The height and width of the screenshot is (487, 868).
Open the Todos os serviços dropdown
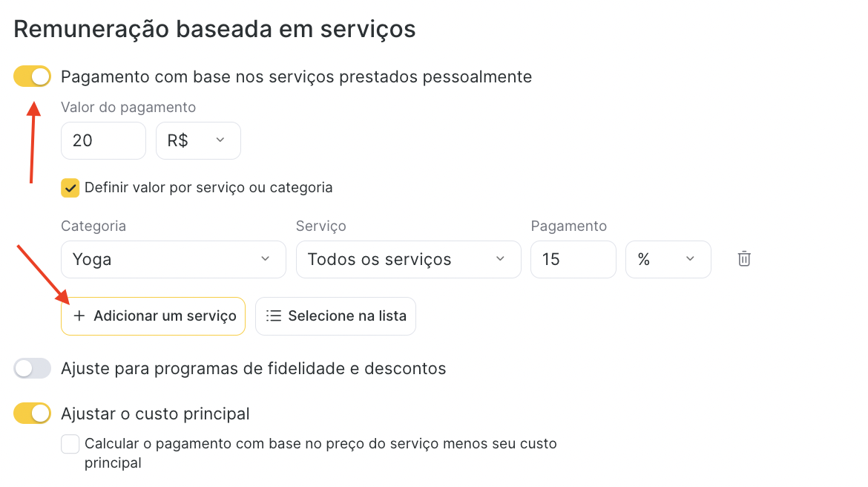click(x=409, y=259)
